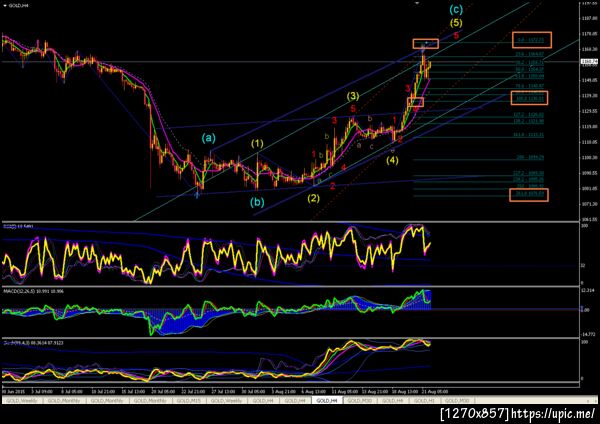This screenshot has width=600, height=424.
Task: Select the yellow (1) wave label
Action: click(257, 144)
